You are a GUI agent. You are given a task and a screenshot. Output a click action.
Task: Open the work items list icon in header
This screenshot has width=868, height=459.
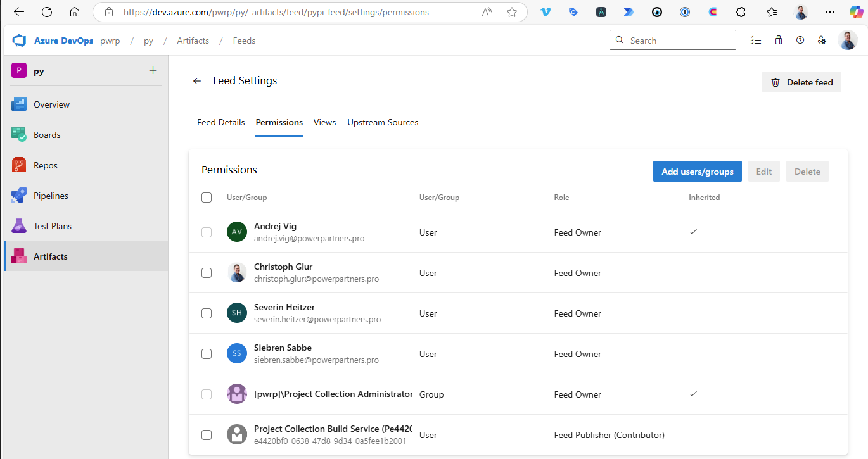(755, 40)
